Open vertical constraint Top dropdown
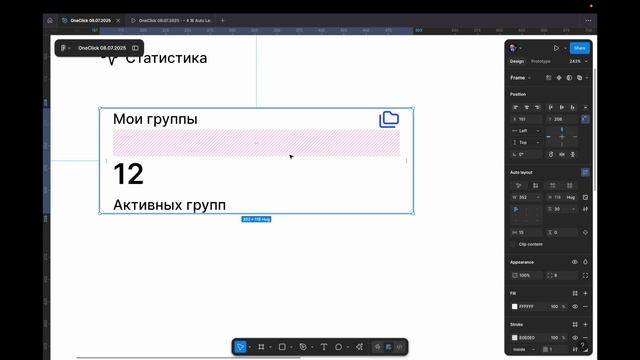640x360 pixels. pos(527,142)
